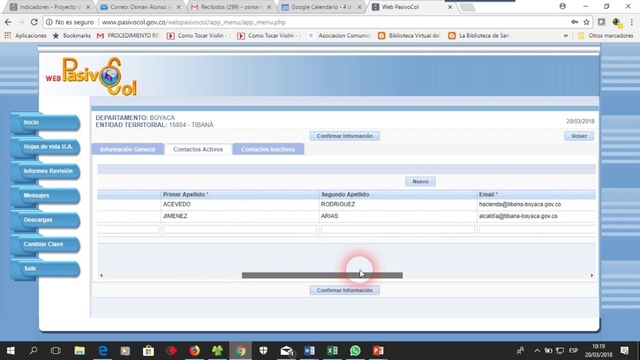Screen dimensions: 640x360
Task: Launch Excel from the taskbar
Action: 332,351
